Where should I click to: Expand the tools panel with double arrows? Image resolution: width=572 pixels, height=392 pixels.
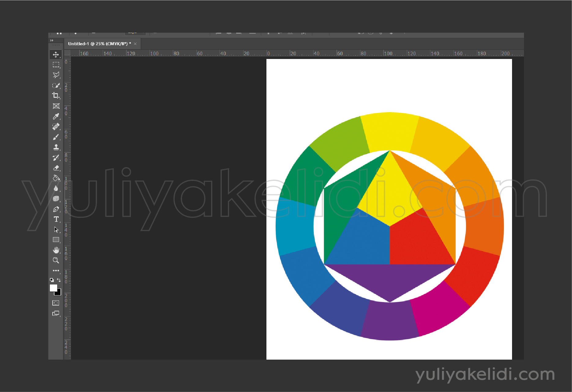(52, 40)
